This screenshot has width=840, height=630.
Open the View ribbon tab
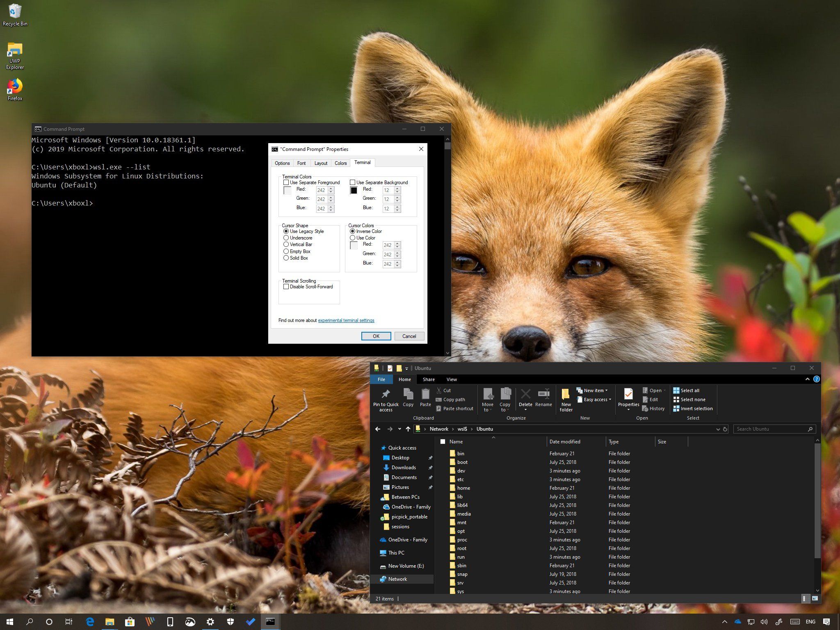(x=451, y=379)
